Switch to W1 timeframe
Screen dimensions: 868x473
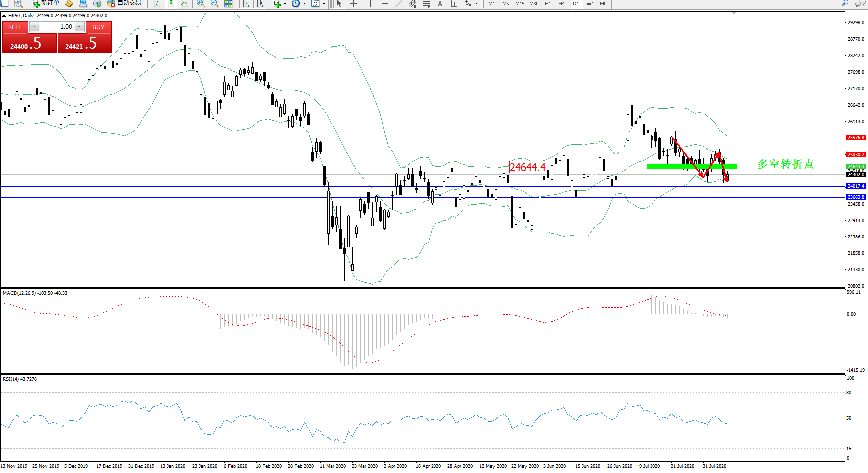pyautogui.click(x=590, y=4)
